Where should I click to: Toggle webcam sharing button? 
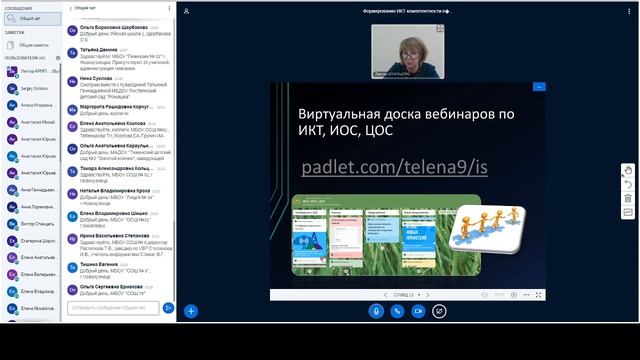[x=418, y=311]
